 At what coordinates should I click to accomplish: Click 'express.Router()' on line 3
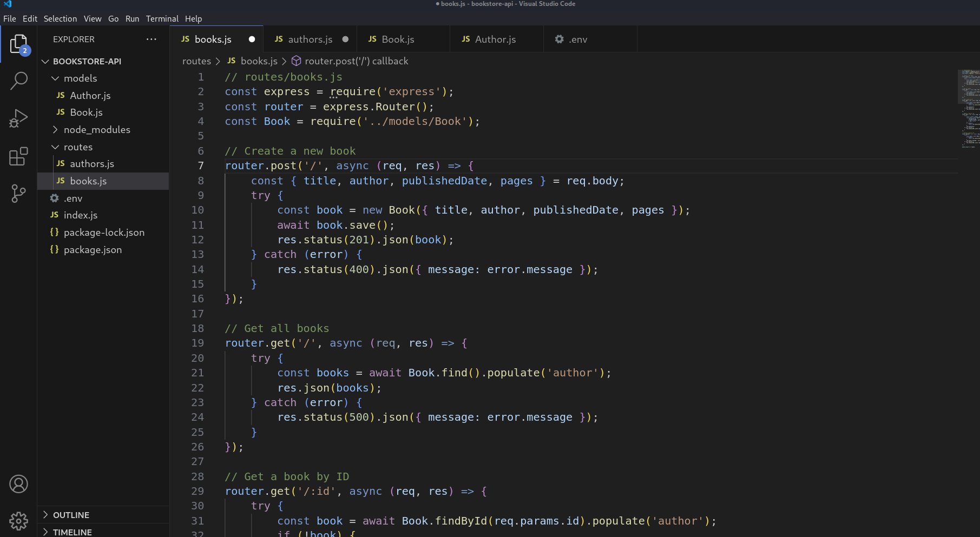tap(375, 107)
